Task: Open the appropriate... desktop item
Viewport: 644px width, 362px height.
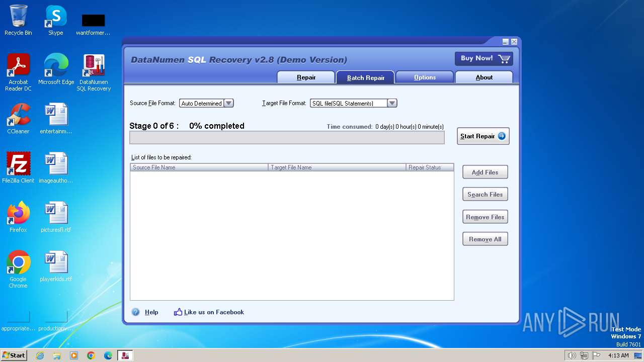Action: pos(18,321)
